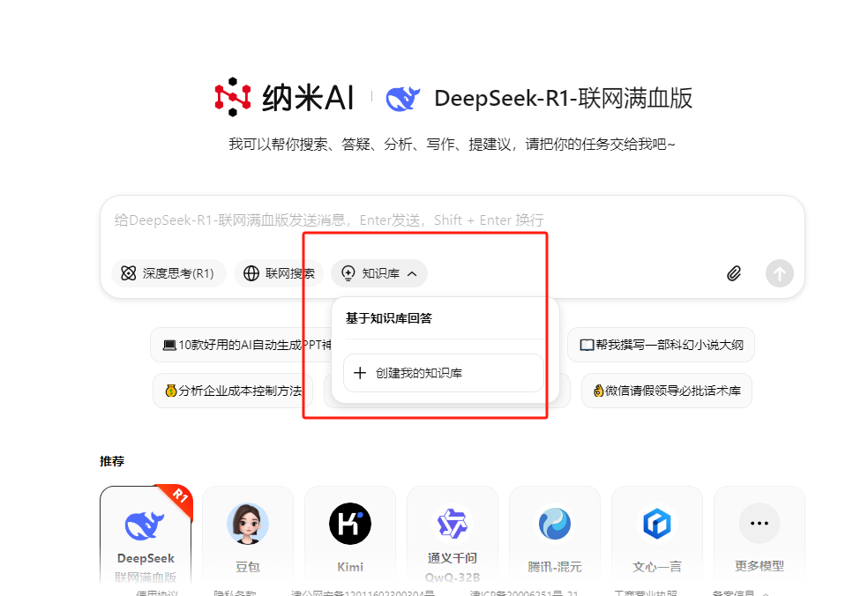
Task: Collapse the 知识库 dropdown
Action: [x=379, y=273]
